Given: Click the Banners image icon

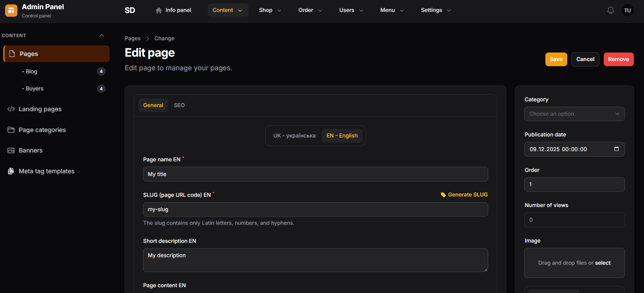Looking at the screenshot, I should [x=11, y=150].
